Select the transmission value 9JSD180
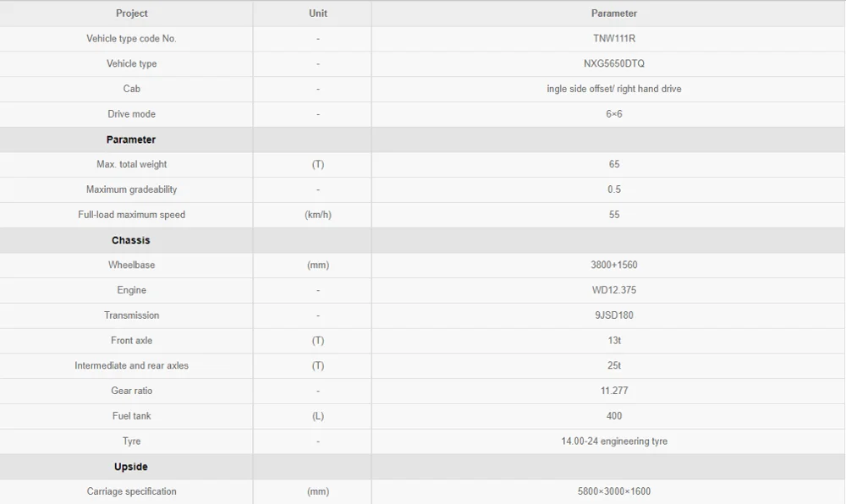The width and height of the screenshot is (846, 504). tap(613, 315)
